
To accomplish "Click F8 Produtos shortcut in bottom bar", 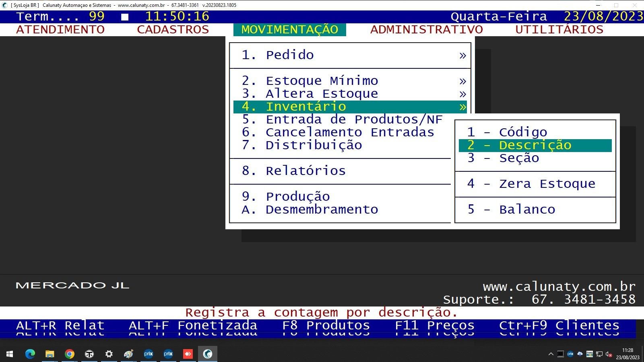I will 326,325.
